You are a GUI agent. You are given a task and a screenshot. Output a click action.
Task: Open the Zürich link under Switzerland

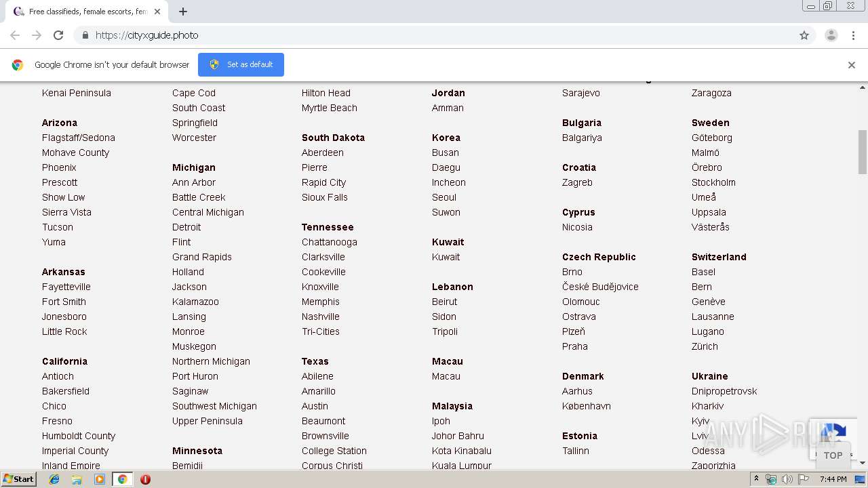(x=705, y=346)
